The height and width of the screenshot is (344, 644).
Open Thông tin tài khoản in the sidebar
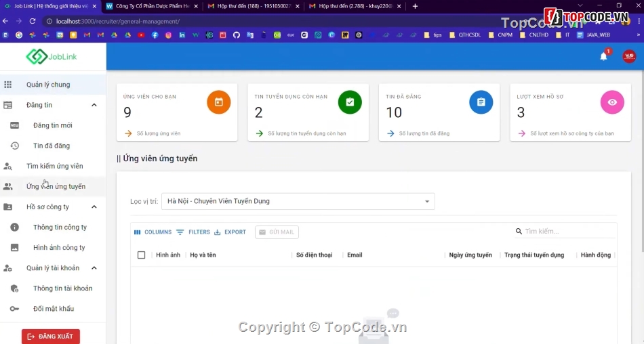pyautogui.click(x=53, y=288)
